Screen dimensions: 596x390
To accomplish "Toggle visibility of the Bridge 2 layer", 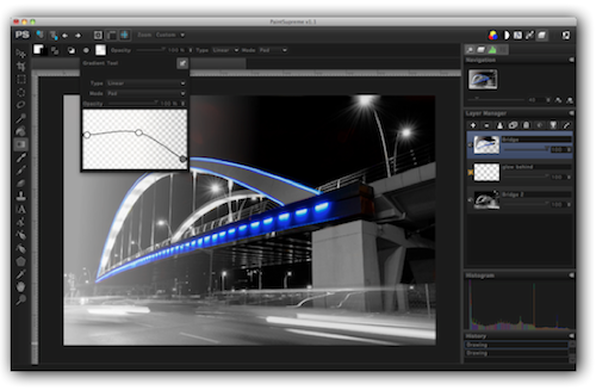I will pos(471,200).
